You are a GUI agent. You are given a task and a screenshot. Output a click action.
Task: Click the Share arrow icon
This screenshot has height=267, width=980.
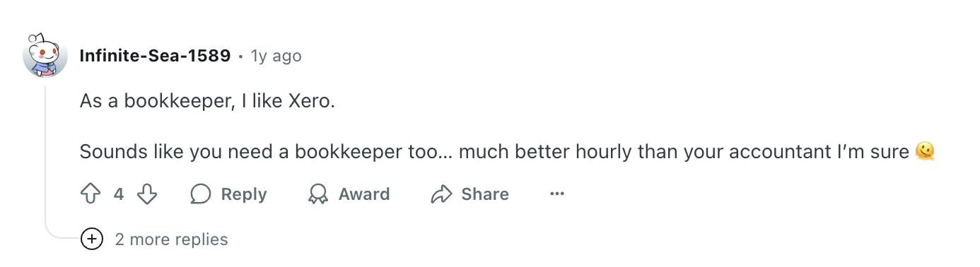[x=441, y=194]
